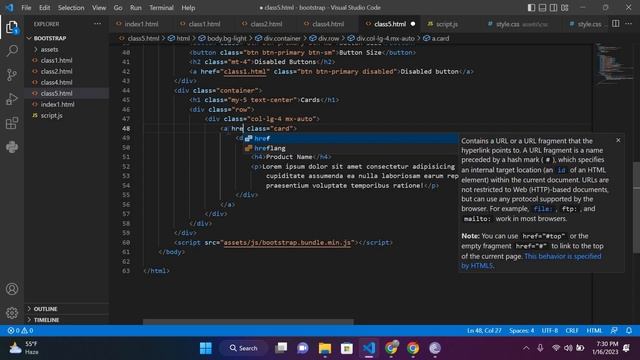Image resolution: width=640 pixels, height=360 pixels.
Task: Toggle secondary side bar layout icon
Action: pyautogui.click(x=553, y=8)
